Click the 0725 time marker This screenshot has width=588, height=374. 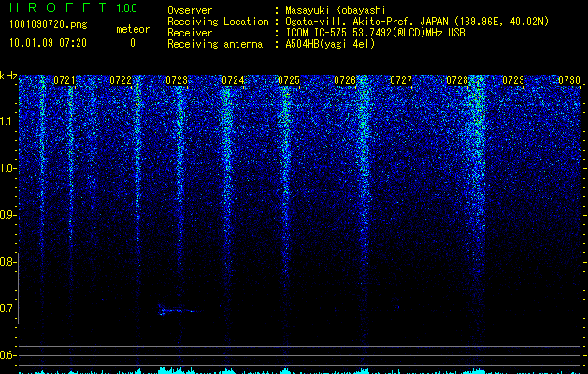[x=289, y=80]
